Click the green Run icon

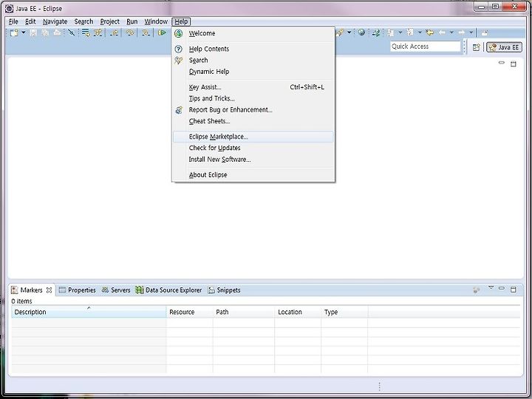pyautogui.click(x=162, y=33)
